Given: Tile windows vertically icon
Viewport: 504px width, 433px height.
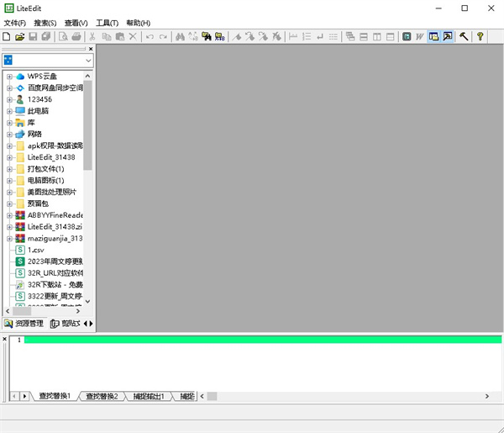Looking at the screenshot, I should [376, 37].
